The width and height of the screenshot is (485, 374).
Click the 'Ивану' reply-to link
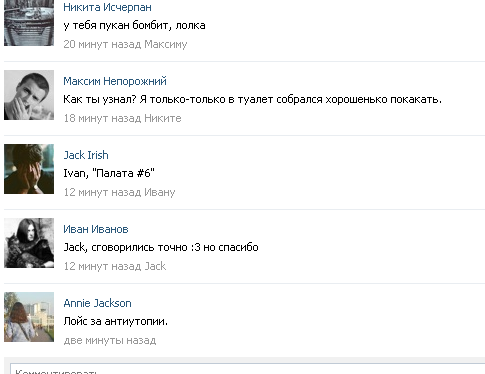pos(160,192)
